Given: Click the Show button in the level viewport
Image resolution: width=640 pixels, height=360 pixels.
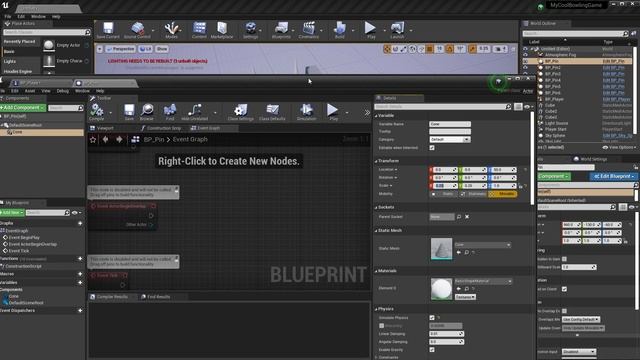Looking at the screenshot, I should tap(162, 49).
